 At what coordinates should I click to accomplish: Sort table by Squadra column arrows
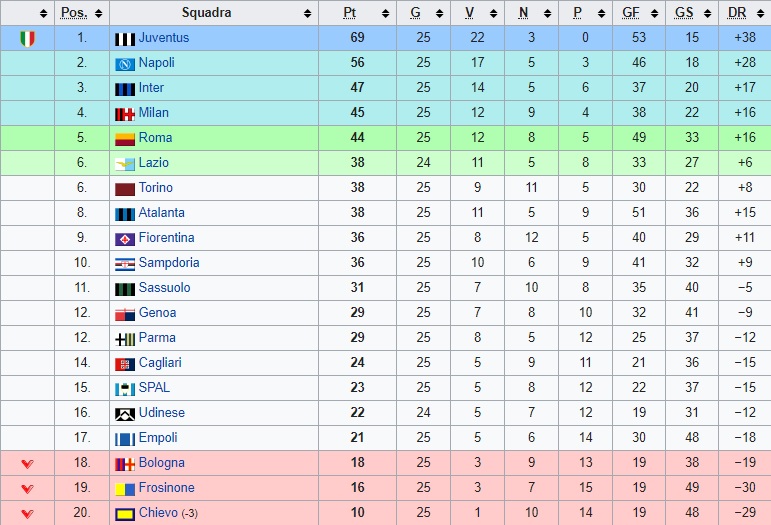(307, 13)
